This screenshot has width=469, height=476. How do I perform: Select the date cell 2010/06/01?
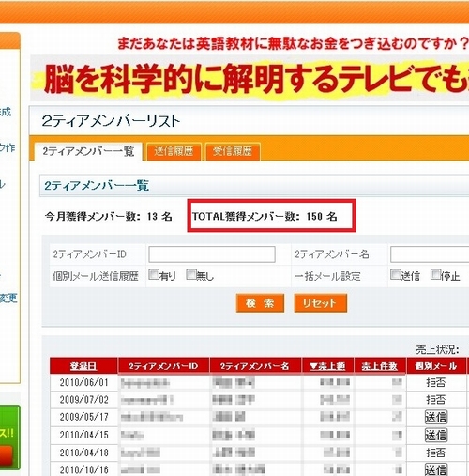pyautogui.click(x=83, y=382)
